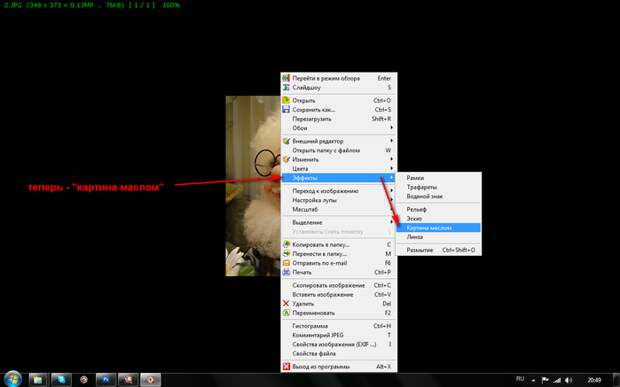
Task: Click the red X Удалить icon
Action: point(286,303)
